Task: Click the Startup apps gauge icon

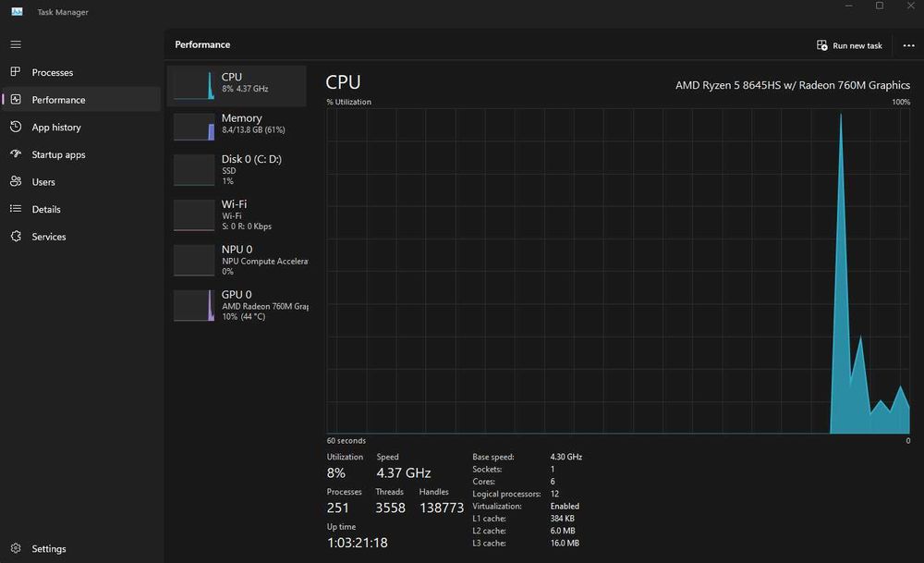Action: click(x=16, y=153)
